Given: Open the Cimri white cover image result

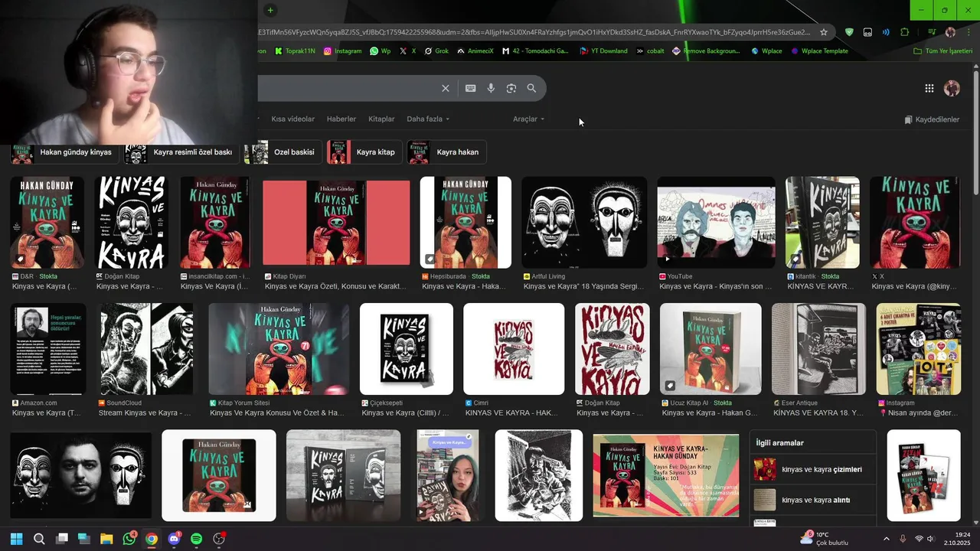Looking at the screenshot, I should tap(514, 349).
